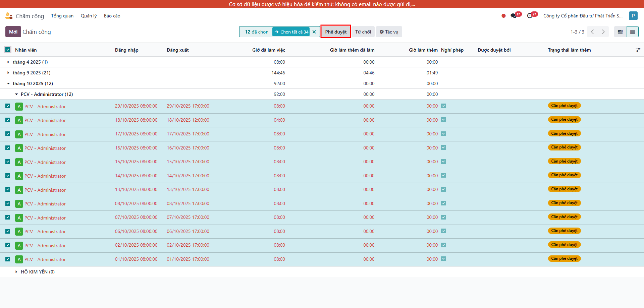This screenshot has width=644, height=308.
Task: Click avatar icon of 06/10/2025 row
Action: click(19, 232)
